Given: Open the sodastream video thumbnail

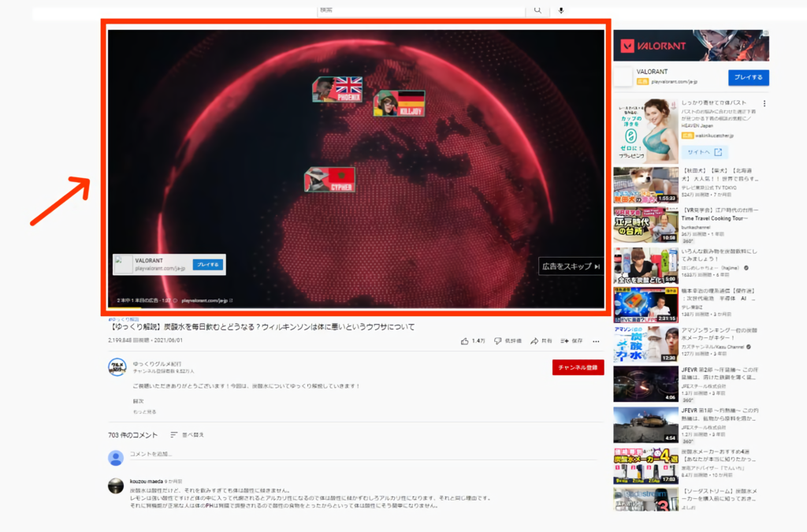Looking at the screenshot, I should pos(646,499).
